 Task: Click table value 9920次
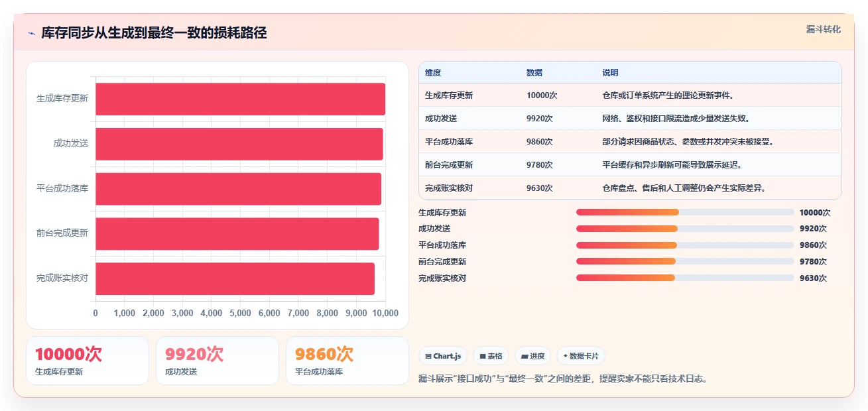[x=540, y=118]
